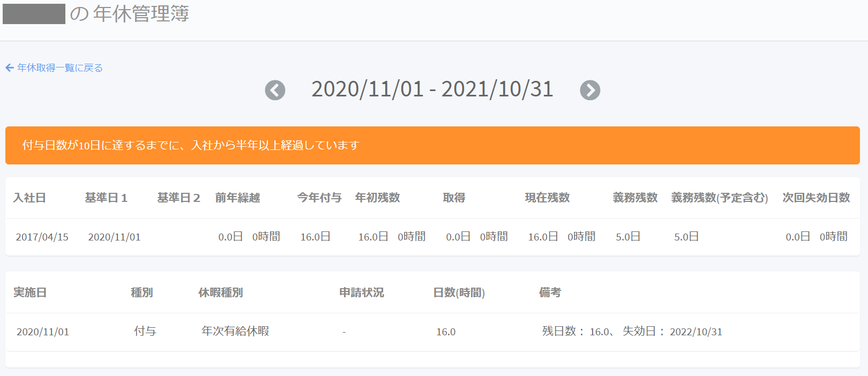Image resolution: width=868 pixels, height=376 pixels.
Task: Click the 実施日 column header
Action: pyautogui.click(x=30, y=292)
